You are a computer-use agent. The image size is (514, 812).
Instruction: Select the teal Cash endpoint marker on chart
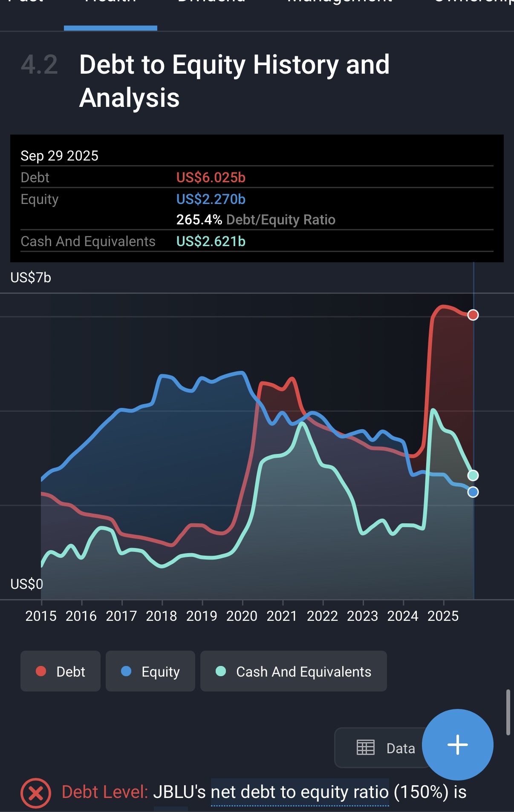point(473,475)
